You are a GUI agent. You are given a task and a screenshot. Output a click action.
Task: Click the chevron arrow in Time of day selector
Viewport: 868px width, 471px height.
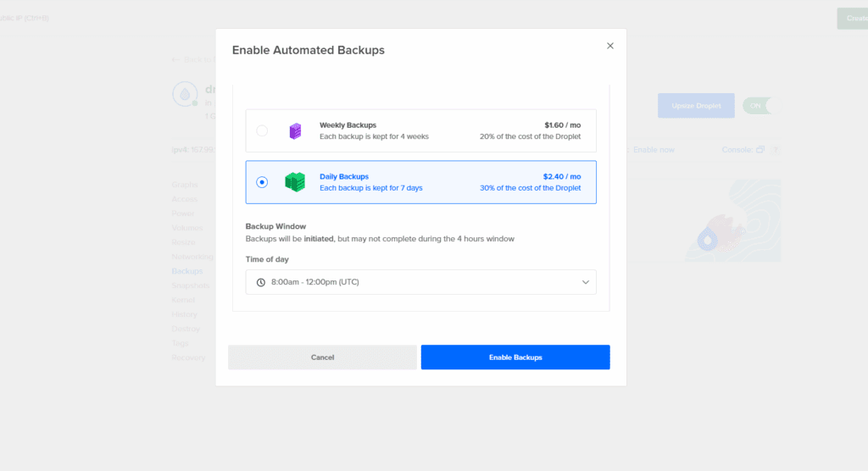coord(585,282)
